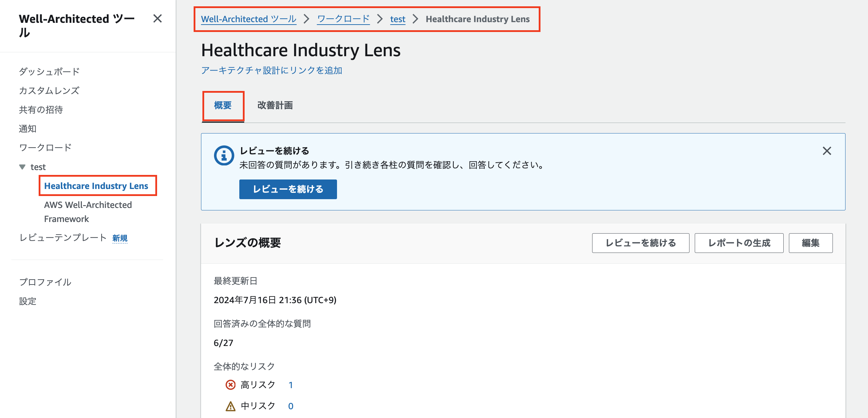Click the blue レビューを続ける button in banner

click(x=288, y=189)
